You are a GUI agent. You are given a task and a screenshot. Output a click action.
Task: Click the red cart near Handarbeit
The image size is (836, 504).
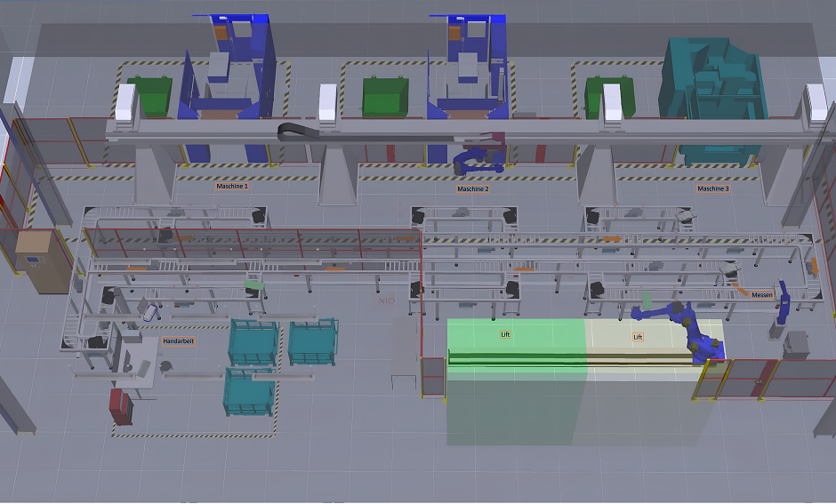coord(120,405)
